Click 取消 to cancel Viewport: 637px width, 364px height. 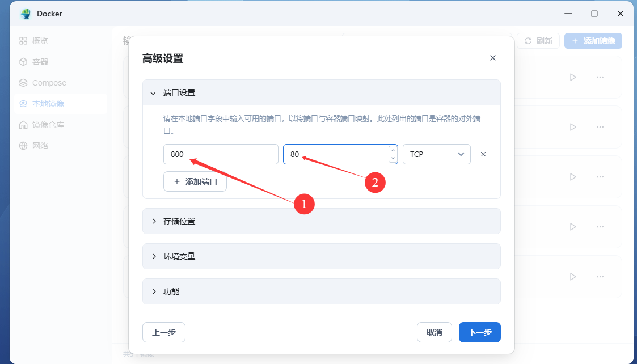point(434,332)
